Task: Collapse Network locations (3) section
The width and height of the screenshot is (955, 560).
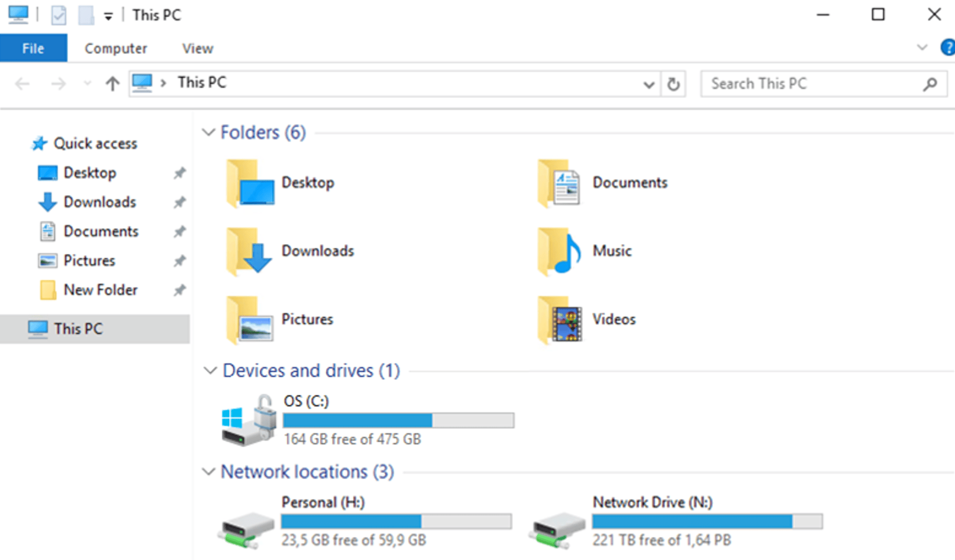Action: pyautogui.click(x=208, y=471)
